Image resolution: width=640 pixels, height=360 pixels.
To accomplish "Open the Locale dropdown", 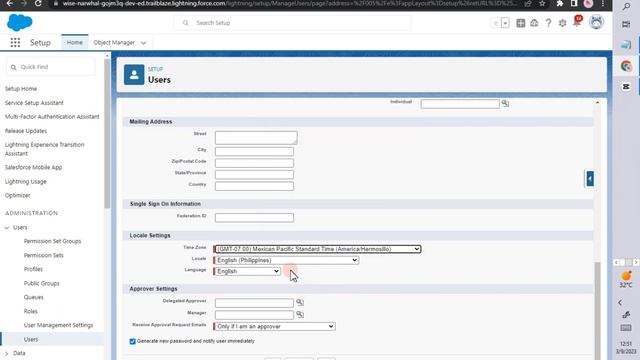I will pyautogui.click(x=286, y=260).
